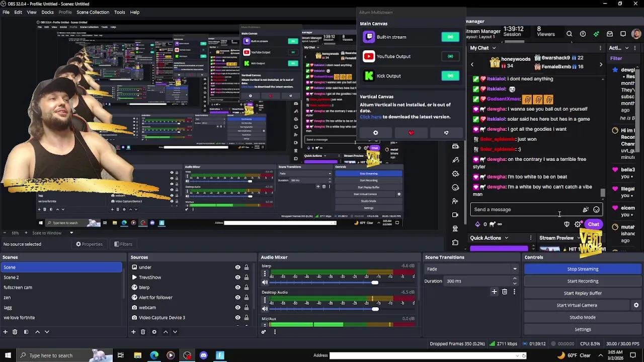Add a new source with plus icon

click(x=133, y=332)
